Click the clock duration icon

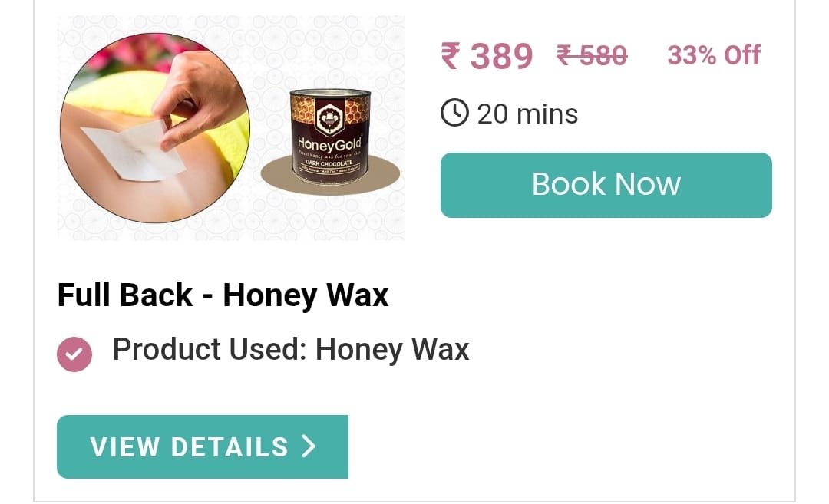pyautogui.click(x=454, y=113)
